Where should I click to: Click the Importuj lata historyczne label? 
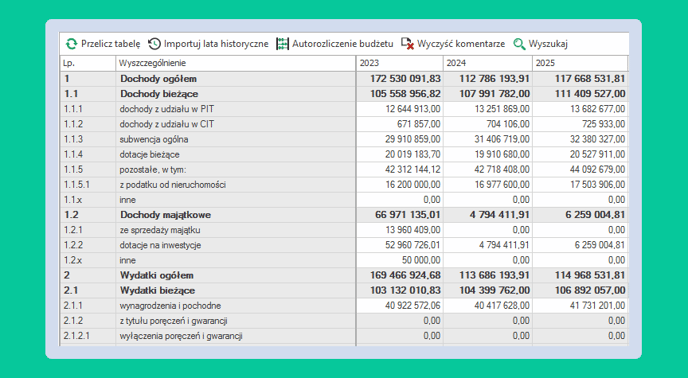click(216, 44)
